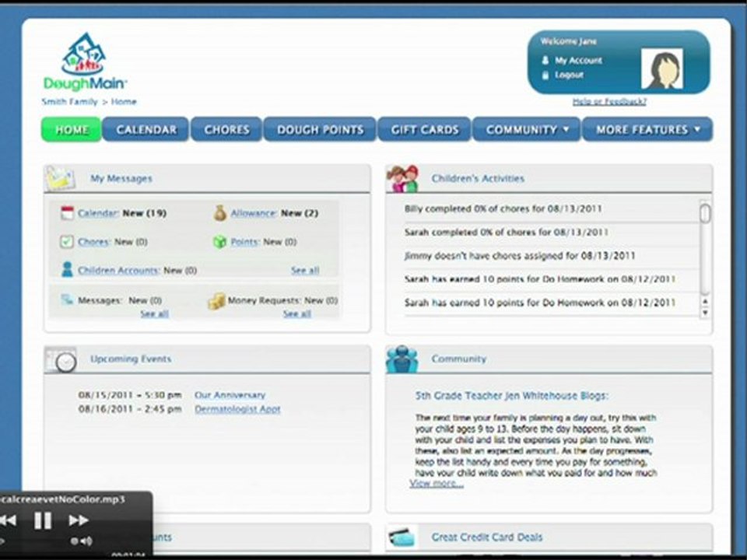Click the Upcoming Events clock icon

click(x=61, y=359)
